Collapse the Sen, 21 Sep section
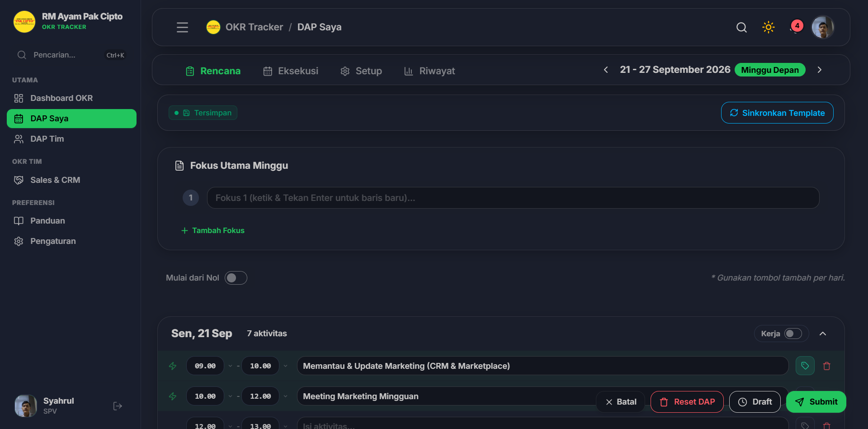 click(x=823, y=334)
